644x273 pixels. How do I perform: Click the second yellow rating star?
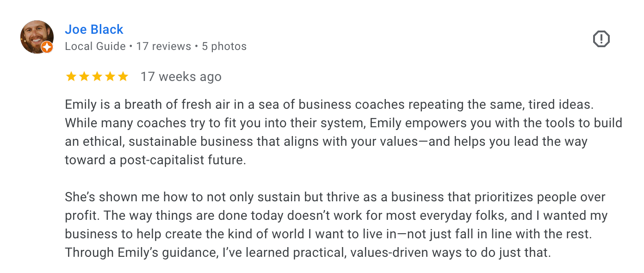(x=84, y=76)
